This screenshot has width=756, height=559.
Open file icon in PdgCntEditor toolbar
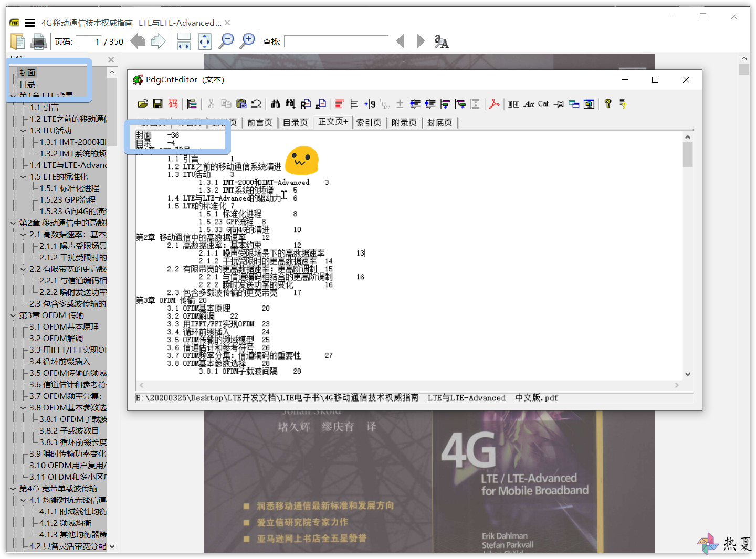tap(143, 104)
